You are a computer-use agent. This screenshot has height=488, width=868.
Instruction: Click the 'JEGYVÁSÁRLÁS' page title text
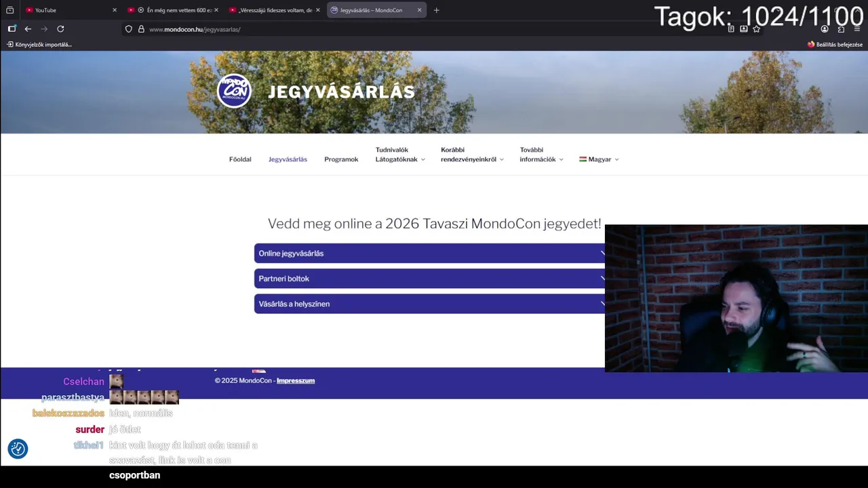point(341,92)
